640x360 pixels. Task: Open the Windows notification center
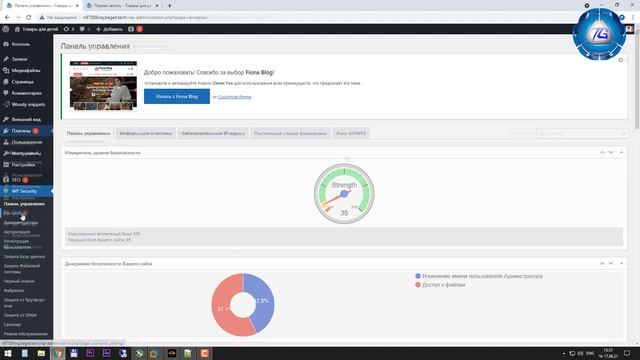[x=627, y=353]
